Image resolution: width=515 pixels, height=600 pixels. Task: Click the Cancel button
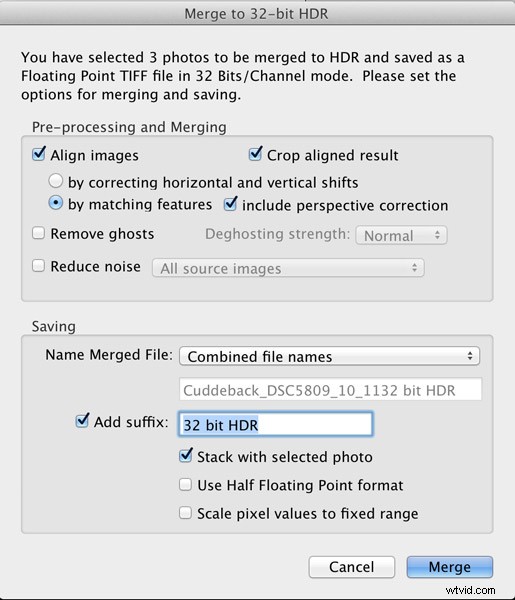(352, 567)
